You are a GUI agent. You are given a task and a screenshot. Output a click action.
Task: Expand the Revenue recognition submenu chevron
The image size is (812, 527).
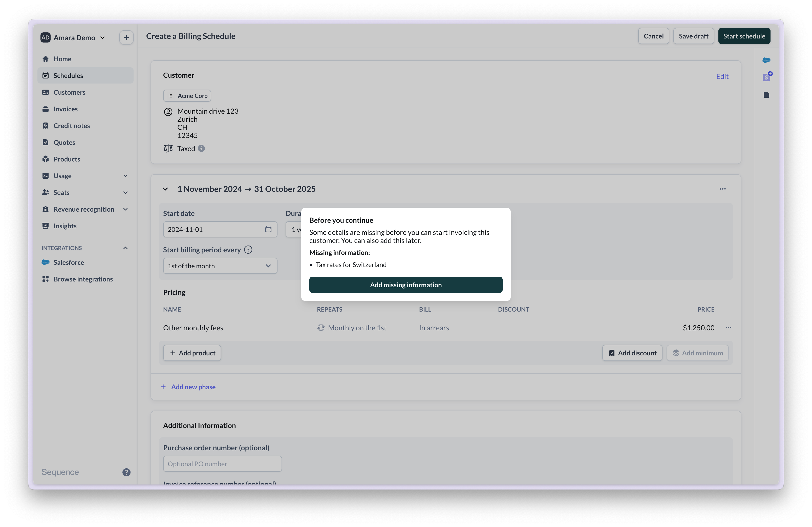point(125,209)
